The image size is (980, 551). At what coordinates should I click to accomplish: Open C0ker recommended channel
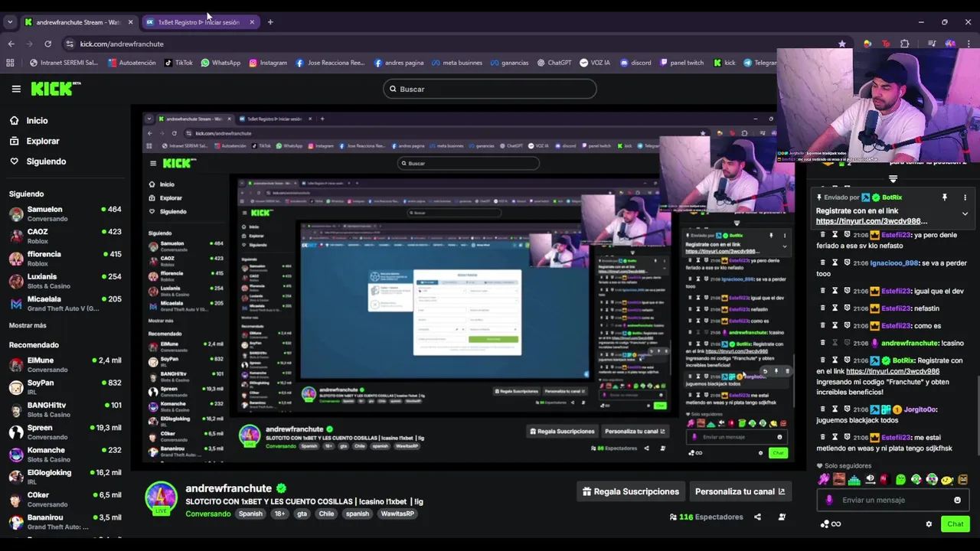[65, 499]
